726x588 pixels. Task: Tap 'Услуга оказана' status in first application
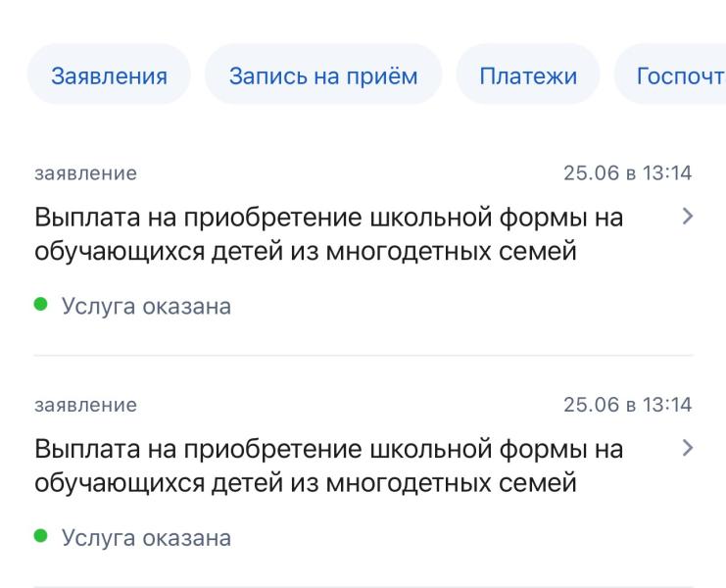point(146,306)
